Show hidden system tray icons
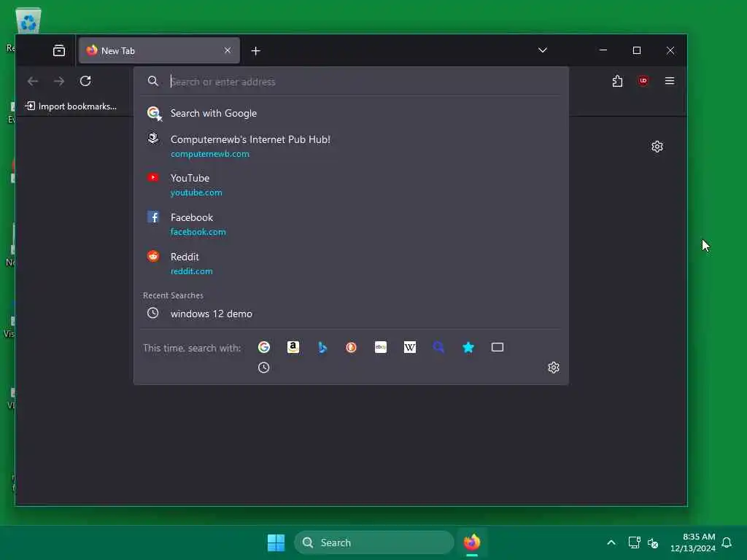The width and height of the screenshot is (747, 560). coord(611,542)
